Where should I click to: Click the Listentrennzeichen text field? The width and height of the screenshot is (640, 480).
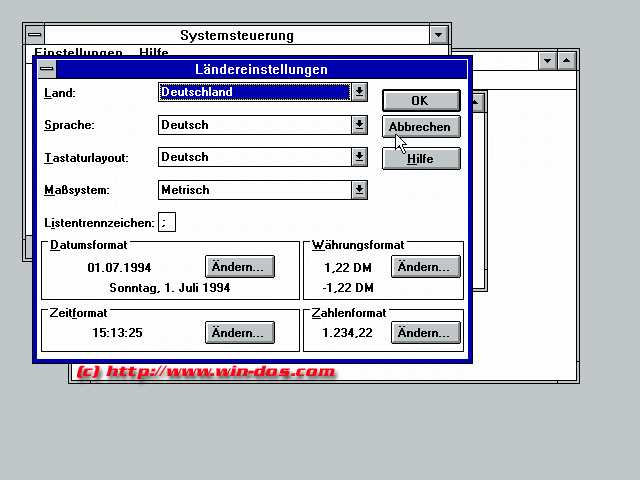tap(166, 222)
